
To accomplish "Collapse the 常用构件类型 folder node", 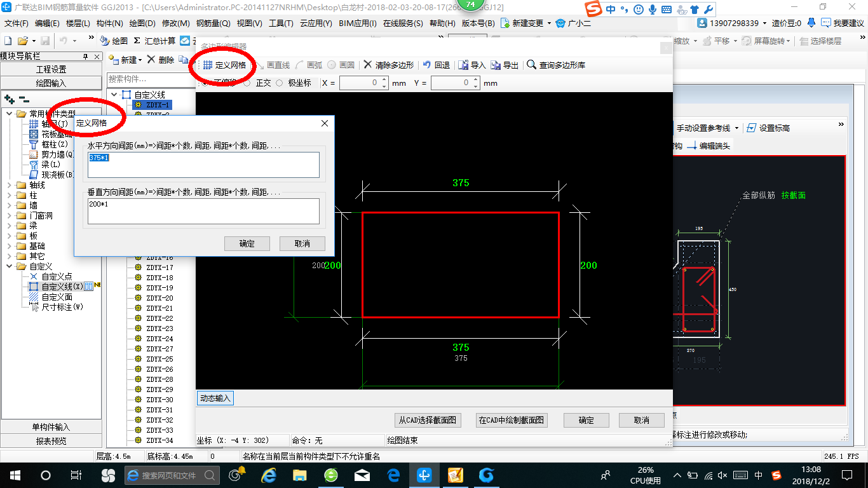I will 10,114.
